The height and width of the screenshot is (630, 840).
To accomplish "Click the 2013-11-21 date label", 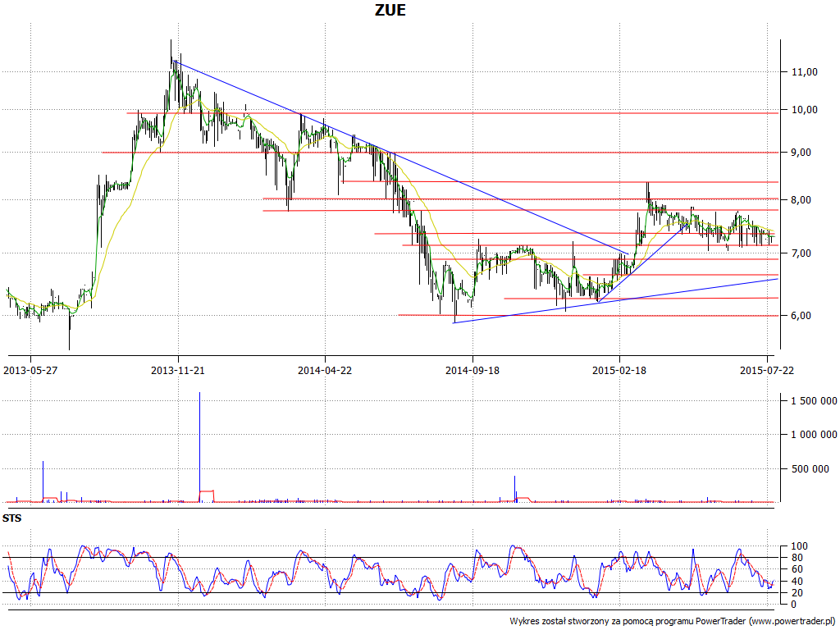I will point(178,370).
